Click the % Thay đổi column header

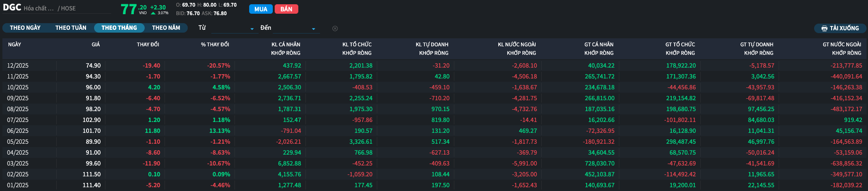click(215, 44)
